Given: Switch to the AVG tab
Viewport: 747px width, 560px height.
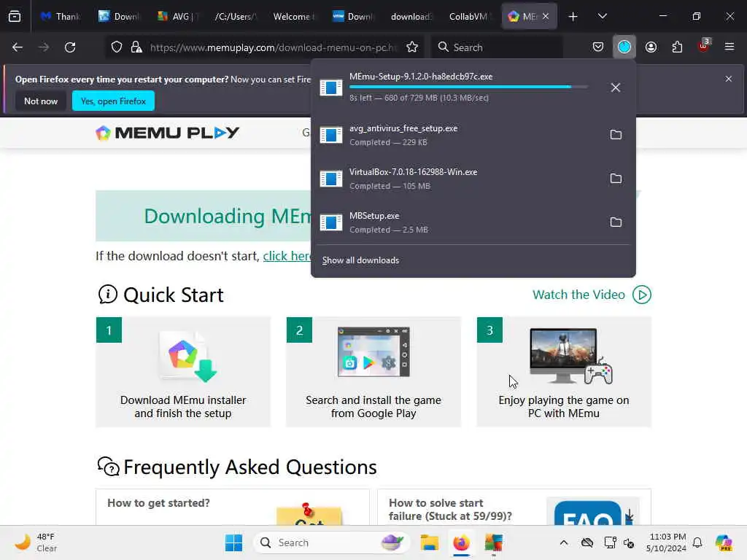Looking at the screenshot, I should [x=178, y=17].
